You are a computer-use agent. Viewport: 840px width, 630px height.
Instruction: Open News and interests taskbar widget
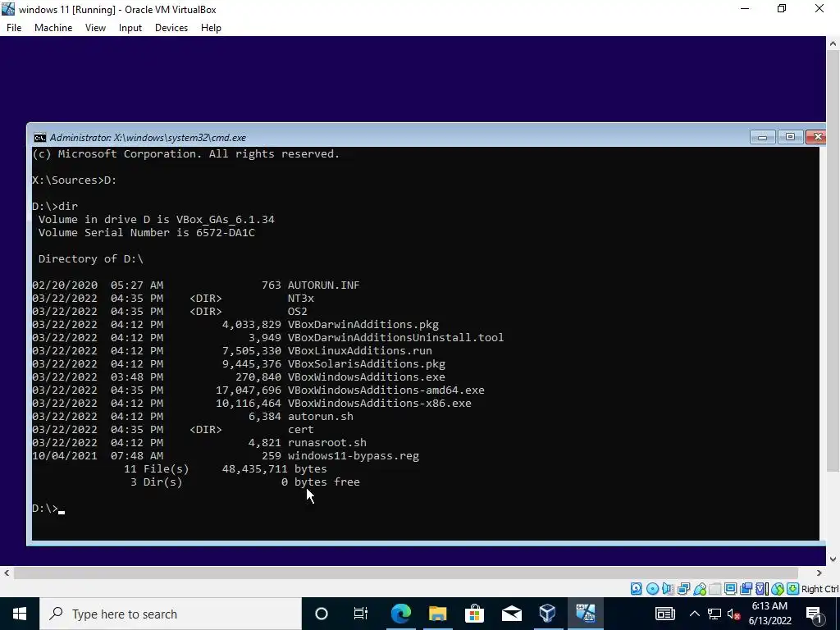(x=664, y=614)
